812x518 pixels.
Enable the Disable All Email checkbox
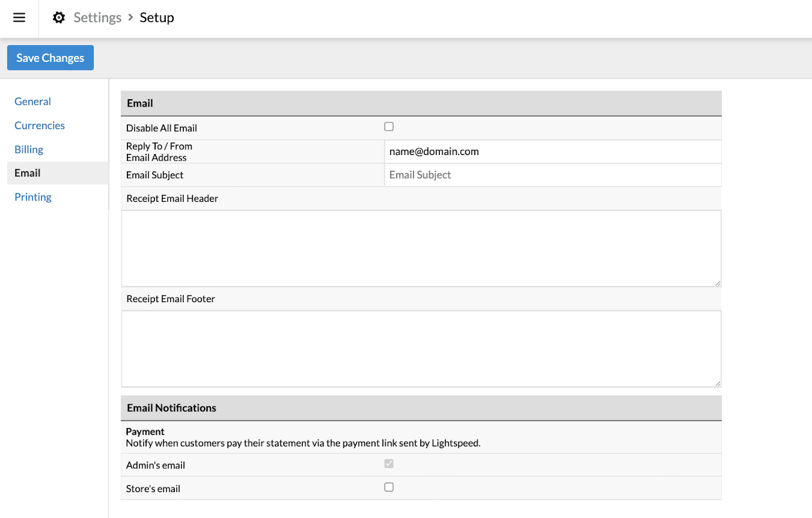pos(389,126)
